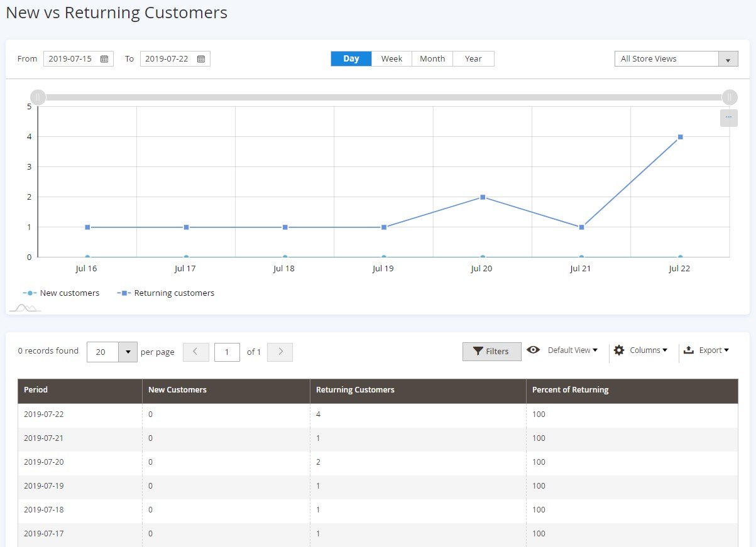Select the 2019-07-20 period cell
Image resolution: width=756 pixels, height=547 pixels.
pyautogui.click(x=80, y=462)
